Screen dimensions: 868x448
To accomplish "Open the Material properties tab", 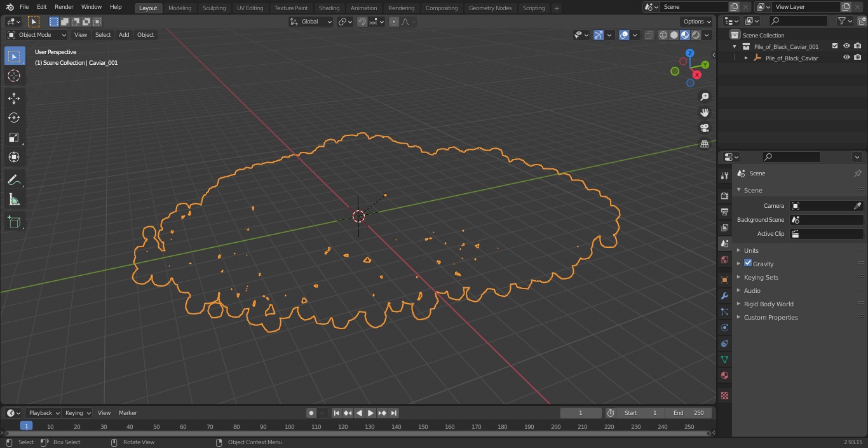I will click(724, 376).
